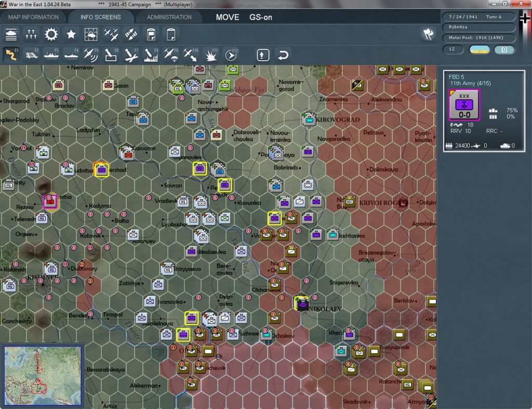
Task: Click the Kodyma town label
Action: (100, 206)
